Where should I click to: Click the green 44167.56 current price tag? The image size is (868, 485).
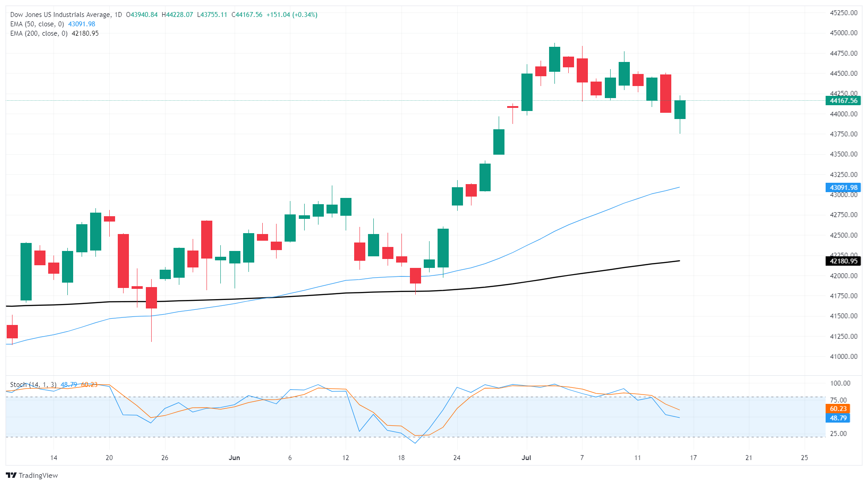click(844, 101)
